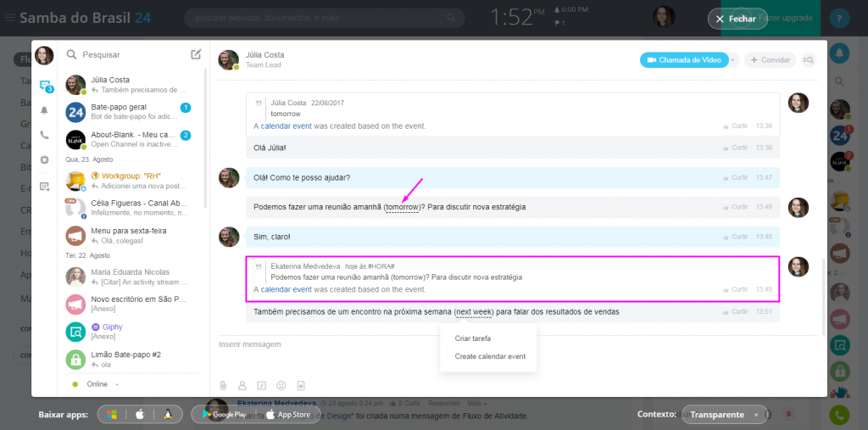This screenshot has width=868, height=430.
Task: Open the help question mark icon
Action: [839, 19]
